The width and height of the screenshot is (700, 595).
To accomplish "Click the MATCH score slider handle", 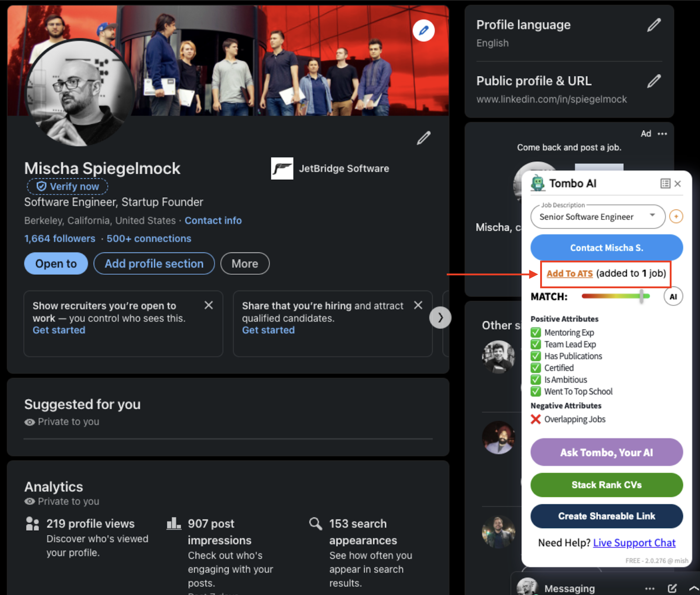I will pos(642,296).
